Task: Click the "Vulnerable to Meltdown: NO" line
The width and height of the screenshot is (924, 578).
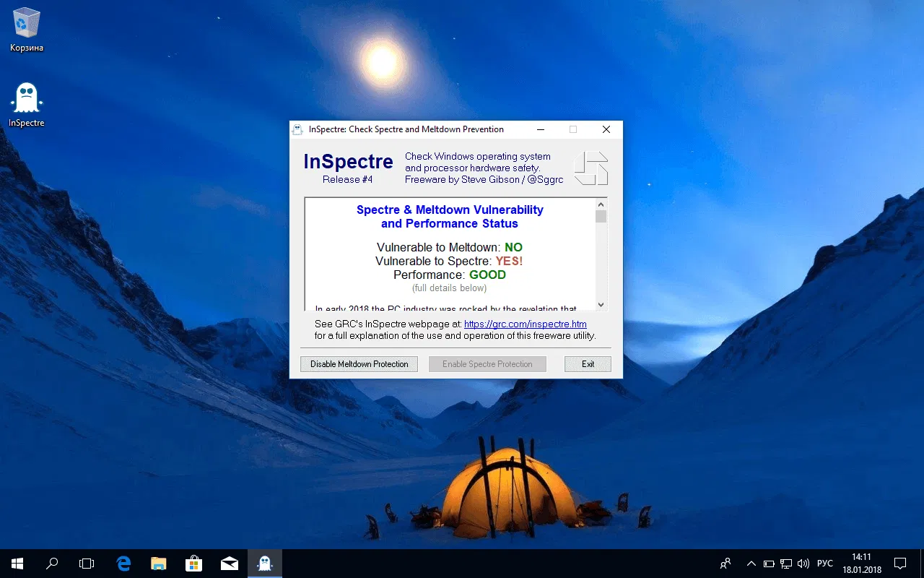Action: click(x=450, y=247)
